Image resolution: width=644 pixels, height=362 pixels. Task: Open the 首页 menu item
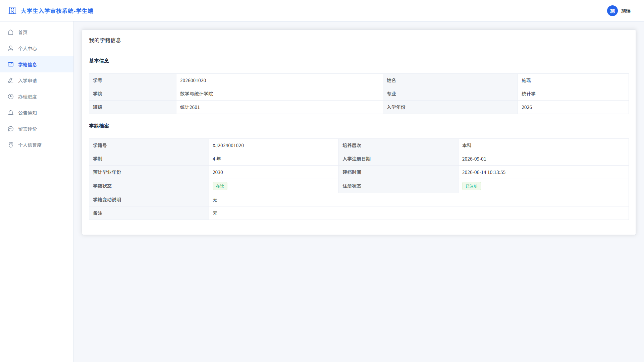coord(37,32)
